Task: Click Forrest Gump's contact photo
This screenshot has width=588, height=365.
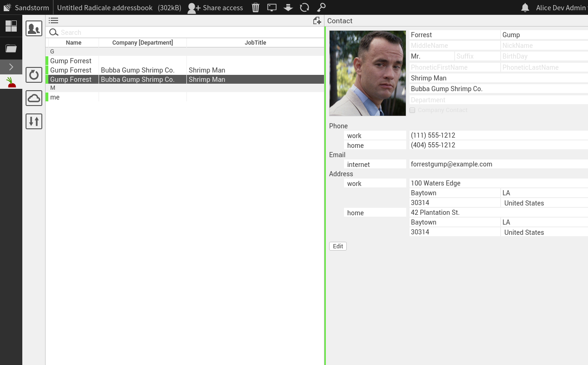Action: tap(368, 73)
